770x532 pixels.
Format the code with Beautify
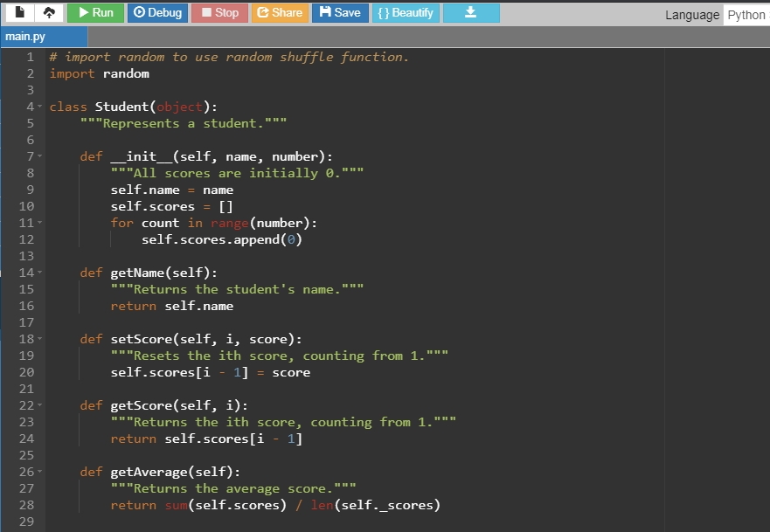[406, 13]
